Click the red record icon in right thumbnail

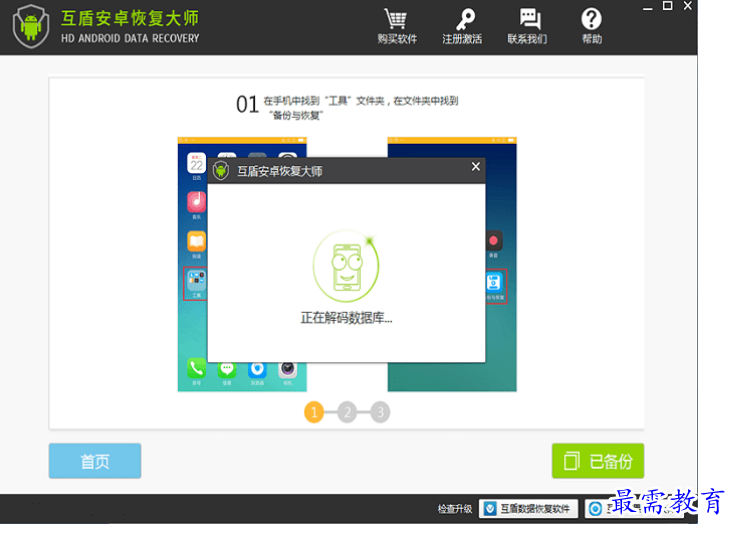(x=494, y=241)
